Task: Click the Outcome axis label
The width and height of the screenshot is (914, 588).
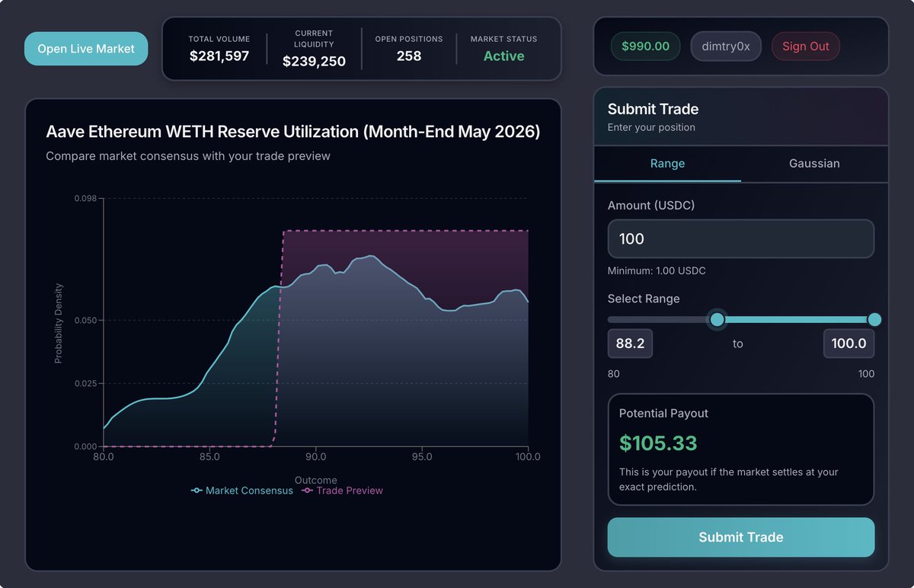Action: pos(316,481)
